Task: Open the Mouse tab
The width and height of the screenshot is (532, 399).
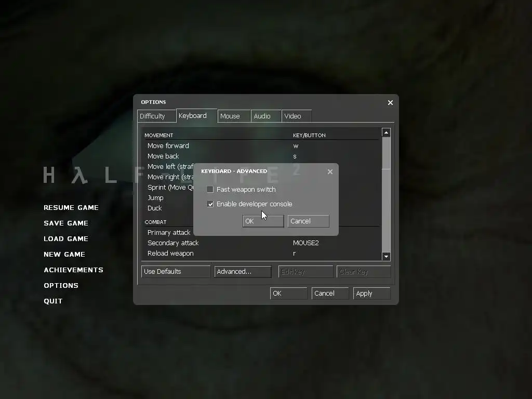Action: 234,116
